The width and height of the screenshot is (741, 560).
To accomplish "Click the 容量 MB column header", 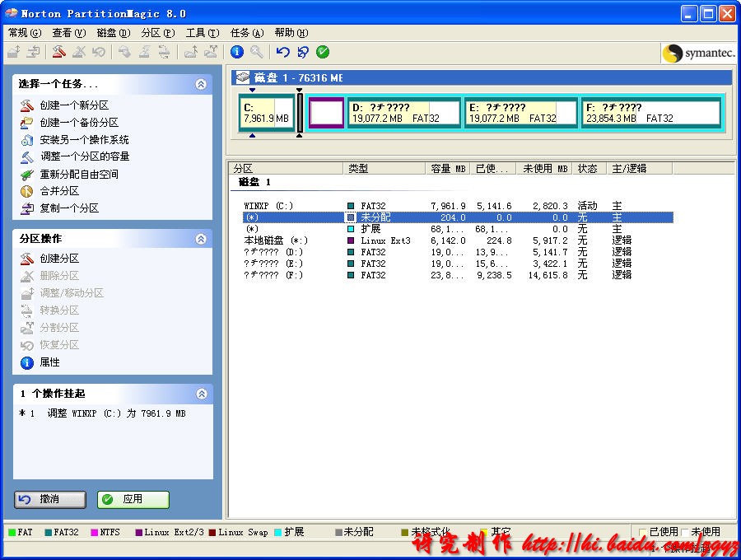I will click(x=448, y=168).
